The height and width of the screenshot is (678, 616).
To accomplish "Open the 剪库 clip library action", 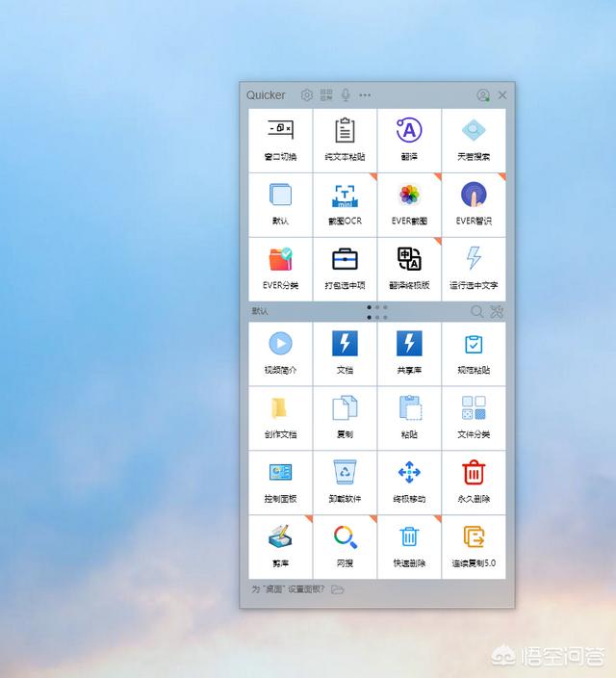I will [280, 547].
